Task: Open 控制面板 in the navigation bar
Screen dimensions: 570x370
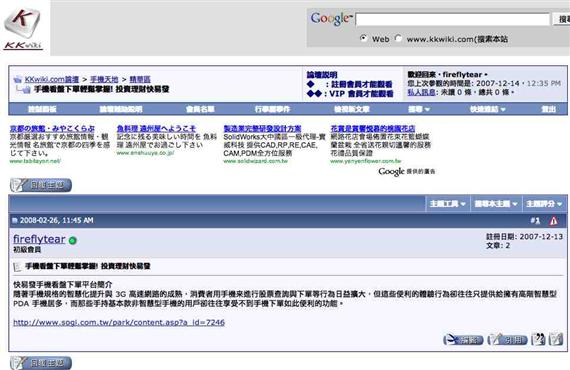Action: tap(42, 109)
